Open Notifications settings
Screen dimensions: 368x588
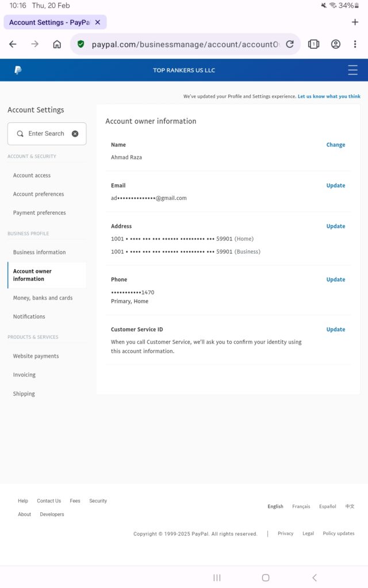[x=29, y=316]
